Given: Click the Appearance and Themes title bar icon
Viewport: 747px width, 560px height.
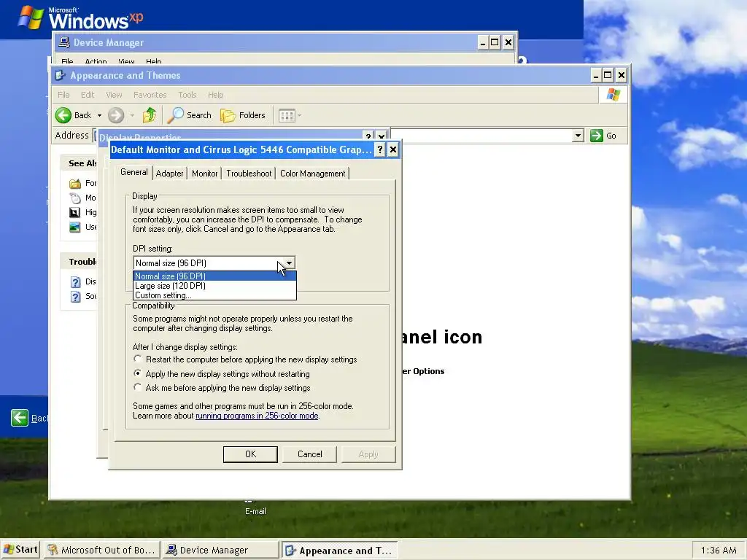Looking at the screenshot, I should pyautogui.click(x=60, y=75).
